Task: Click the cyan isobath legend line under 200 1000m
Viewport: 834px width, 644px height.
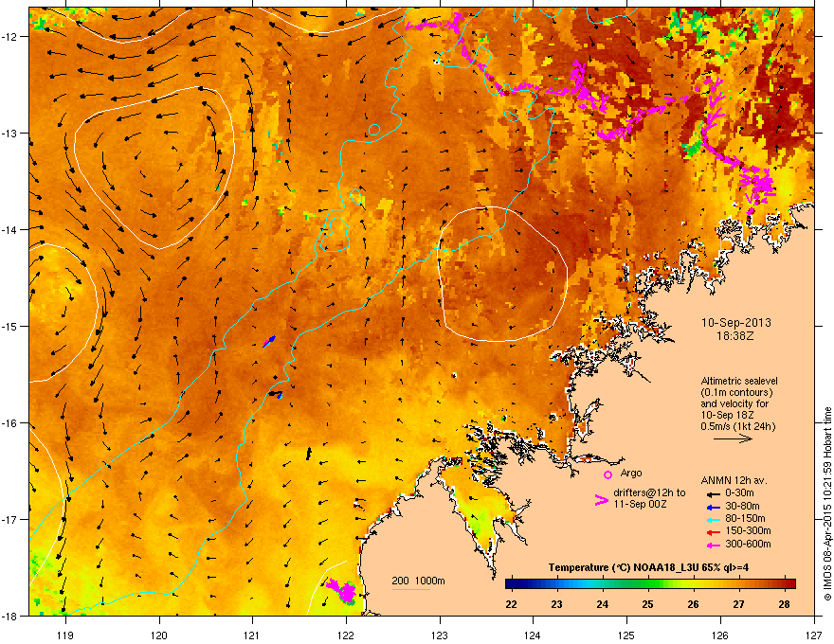Action: click(x=410, y=589)
